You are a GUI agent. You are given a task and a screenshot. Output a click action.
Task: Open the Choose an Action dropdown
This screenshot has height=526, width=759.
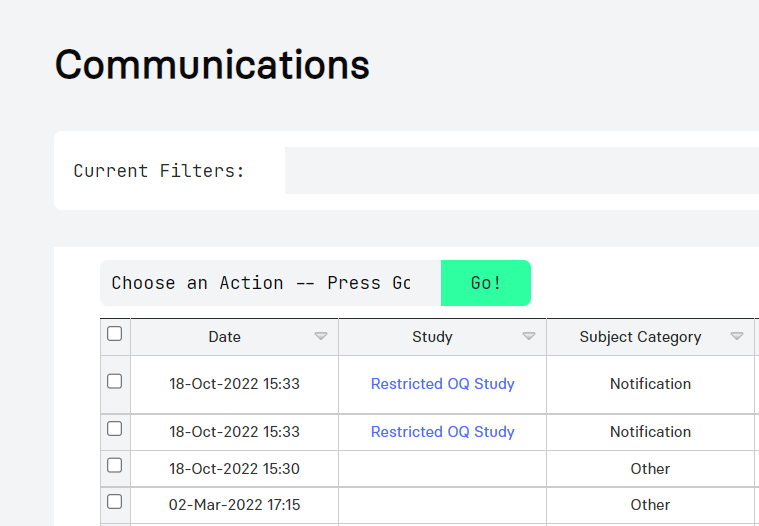point(271,283)
